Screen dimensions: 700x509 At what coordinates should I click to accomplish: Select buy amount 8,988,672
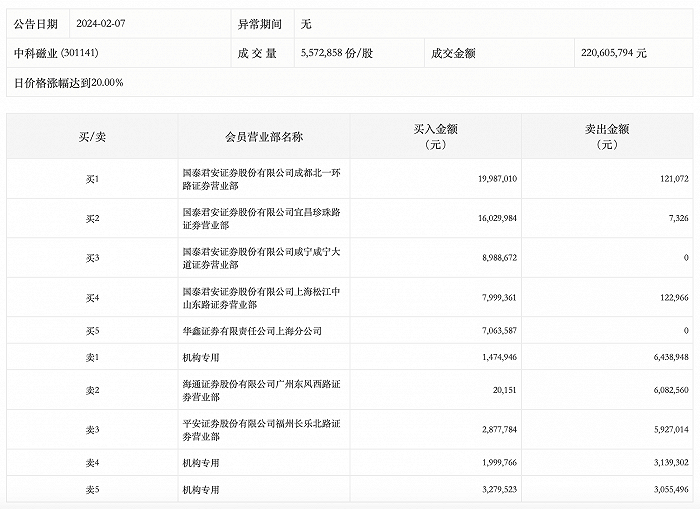point(499,258)
